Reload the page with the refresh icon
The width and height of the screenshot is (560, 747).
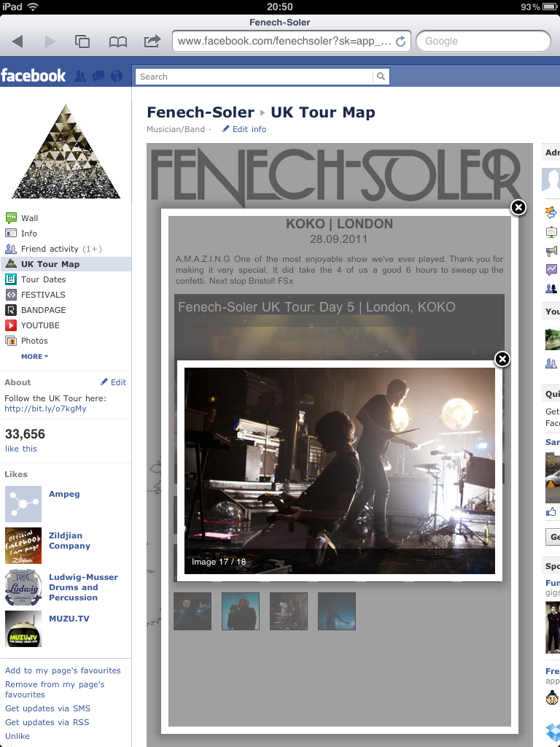point(401,42)
